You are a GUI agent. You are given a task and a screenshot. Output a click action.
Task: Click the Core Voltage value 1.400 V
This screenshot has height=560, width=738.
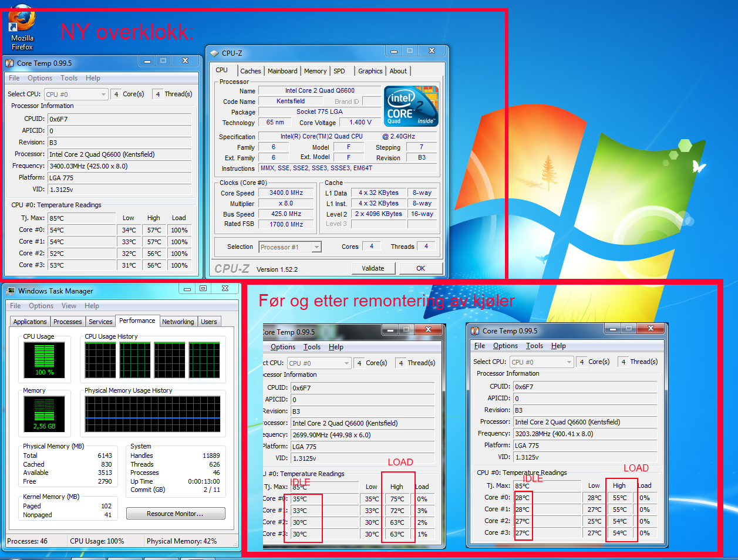pyautogui.click(x=360, y=122)
